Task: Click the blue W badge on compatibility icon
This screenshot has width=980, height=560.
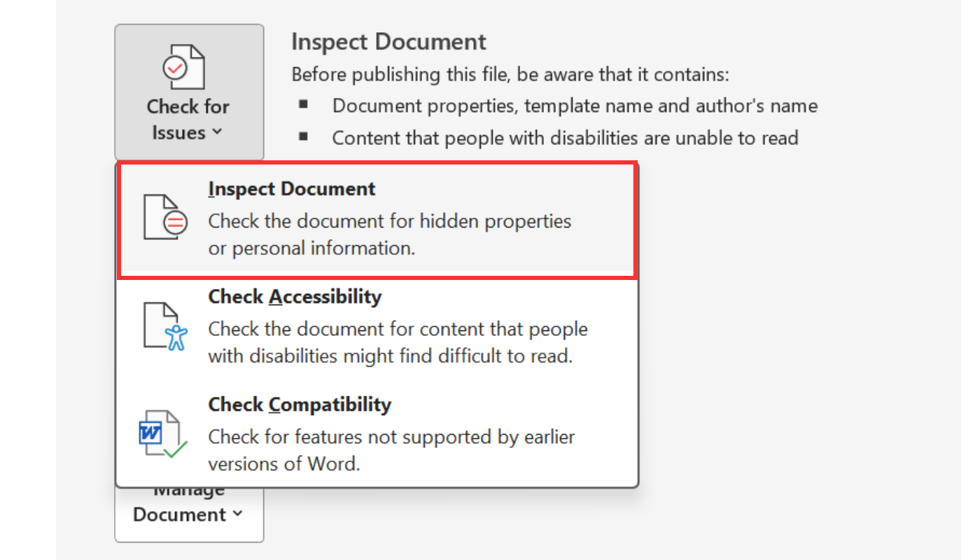Action: [150, 433]
